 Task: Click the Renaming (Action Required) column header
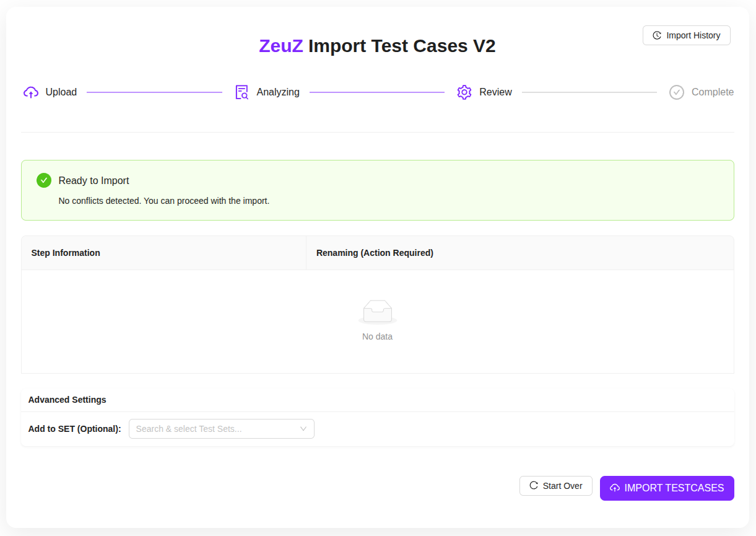tap(375, 253)
